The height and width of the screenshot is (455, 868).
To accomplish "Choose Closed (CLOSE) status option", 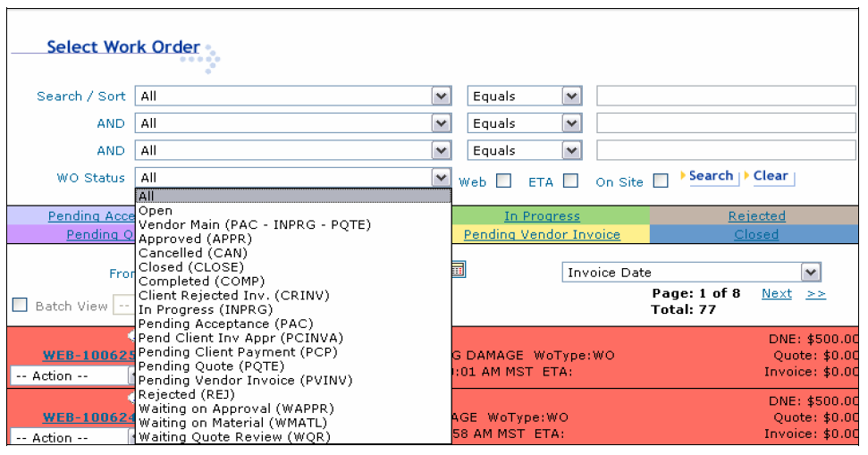I will (190, 267).
